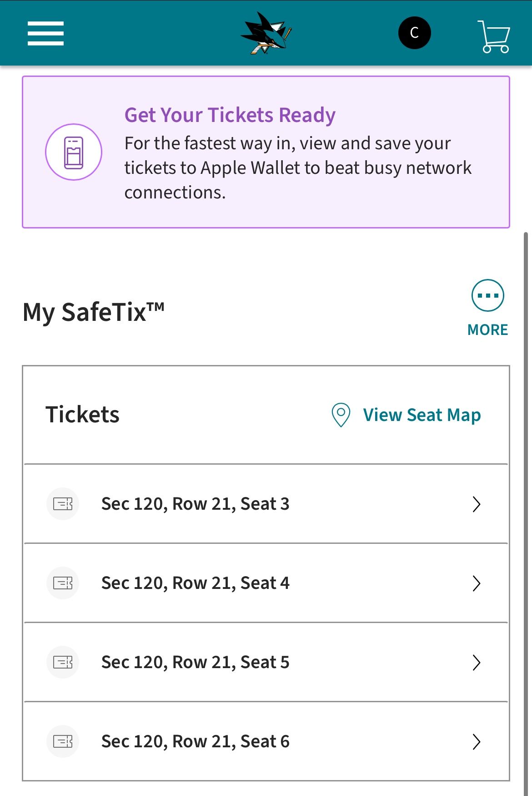Click the Get Your Tickets Ready heading
The height and width of the screenshot is (796, 532).
(230, 115)
